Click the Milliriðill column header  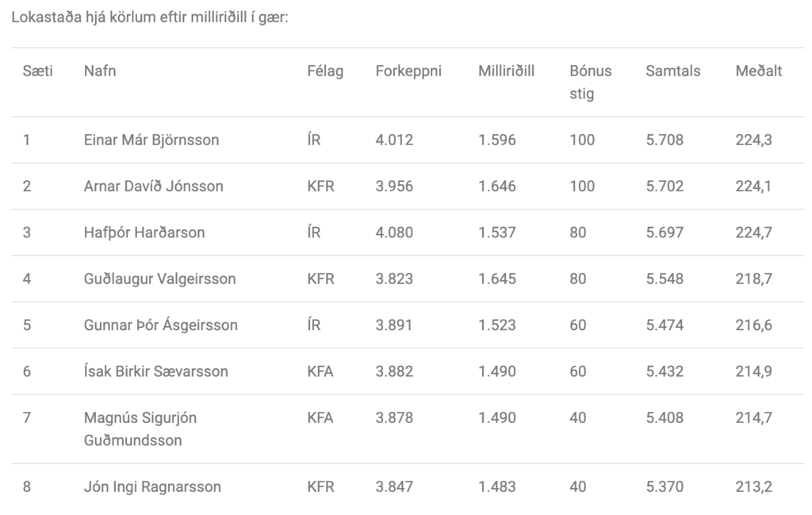pos(506,71)
